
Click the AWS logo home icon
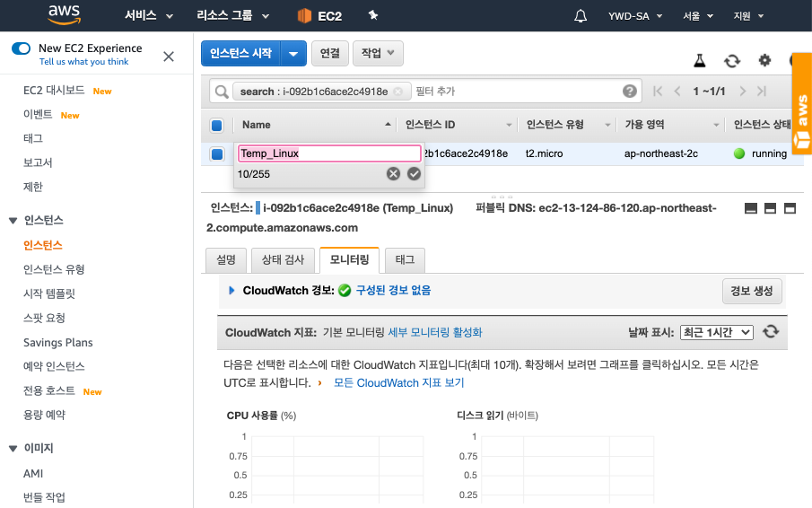click(x=65, y=15)
